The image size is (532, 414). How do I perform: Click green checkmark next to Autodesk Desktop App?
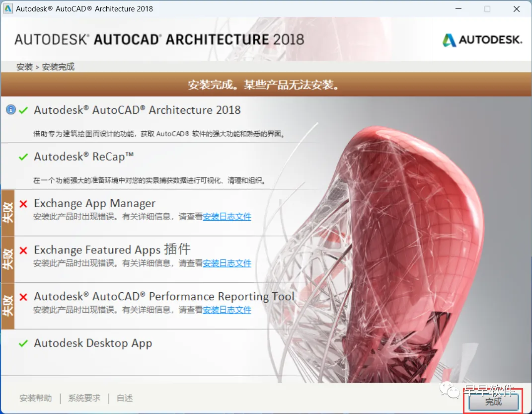pyautogui.click(x=23, y=343)
